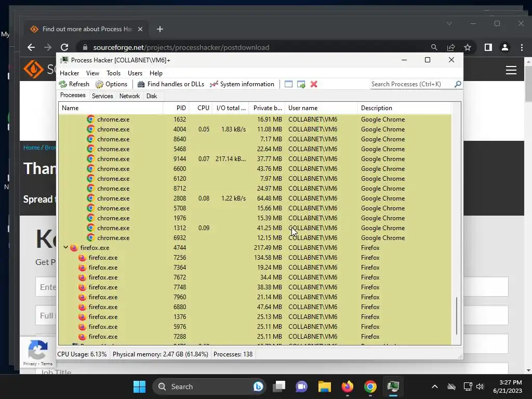
Task: Sort by the Name column header
Action: coord(111,108)
